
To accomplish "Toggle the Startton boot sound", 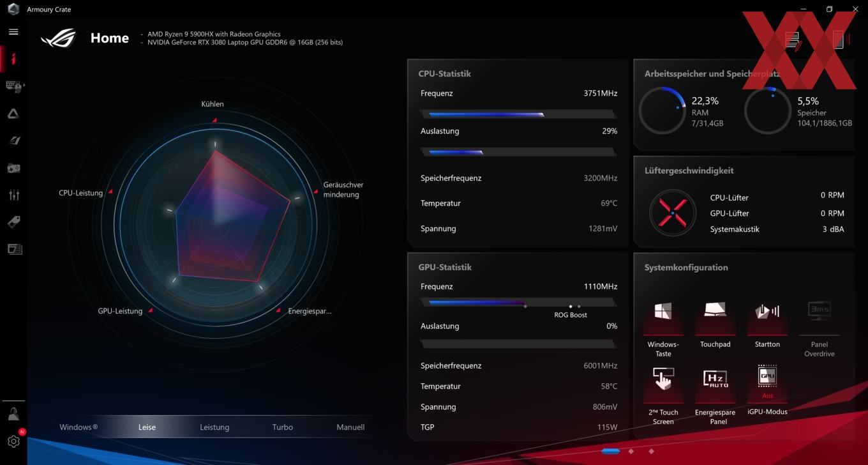I will click(767, 324).
